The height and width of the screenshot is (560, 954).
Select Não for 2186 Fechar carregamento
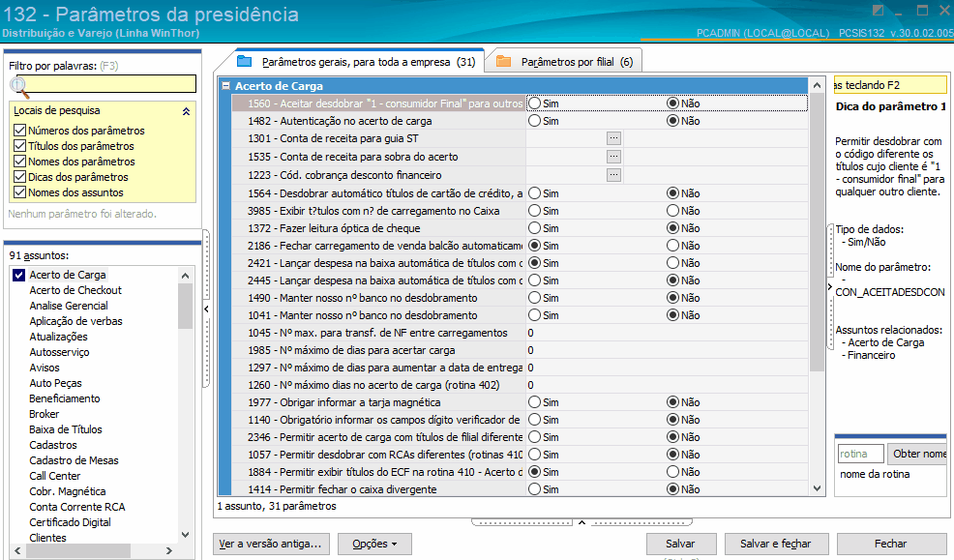(x=672, y=246)
